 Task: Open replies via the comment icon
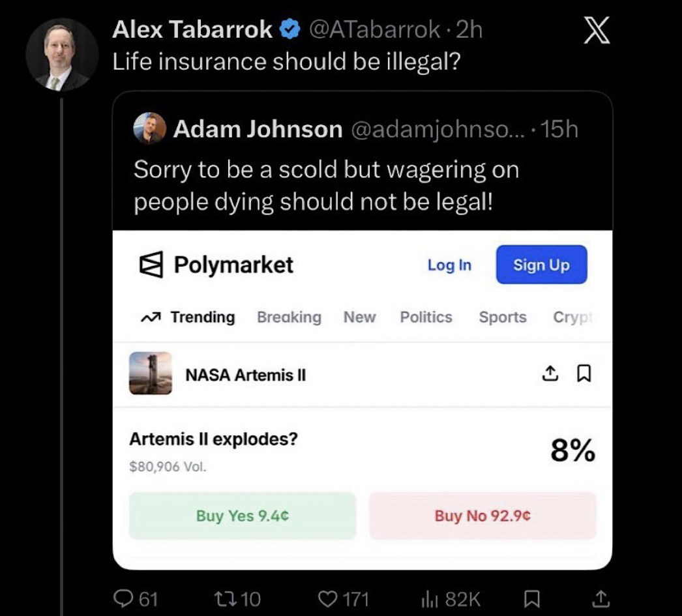click(123, 598)
